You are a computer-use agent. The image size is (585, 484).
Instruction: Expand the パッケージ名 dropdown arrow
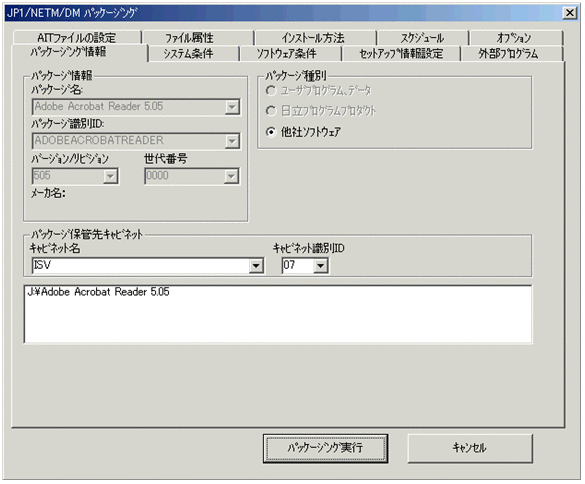point(232,107)
